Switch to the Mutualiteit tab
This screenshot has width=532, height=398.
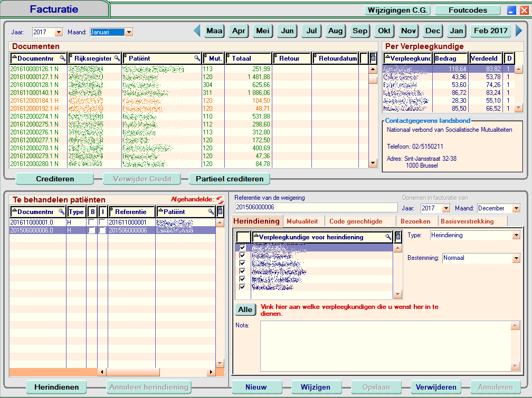(302, 221)
